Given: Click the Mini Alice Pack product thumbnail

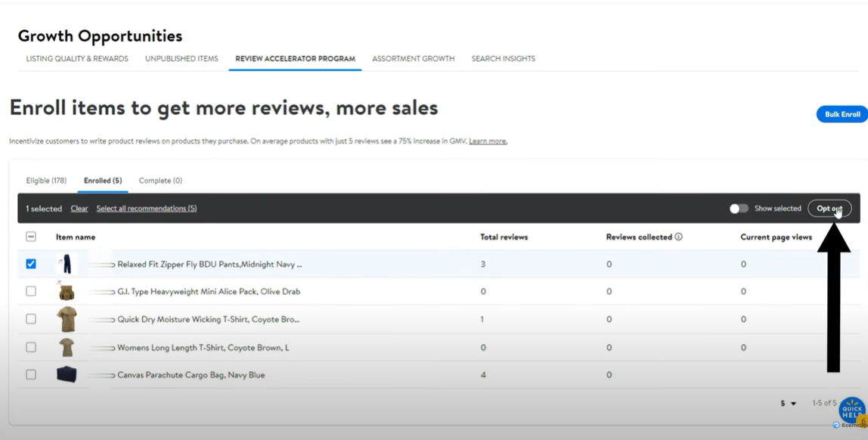Looking at the screenshot, I should point(67,292).
